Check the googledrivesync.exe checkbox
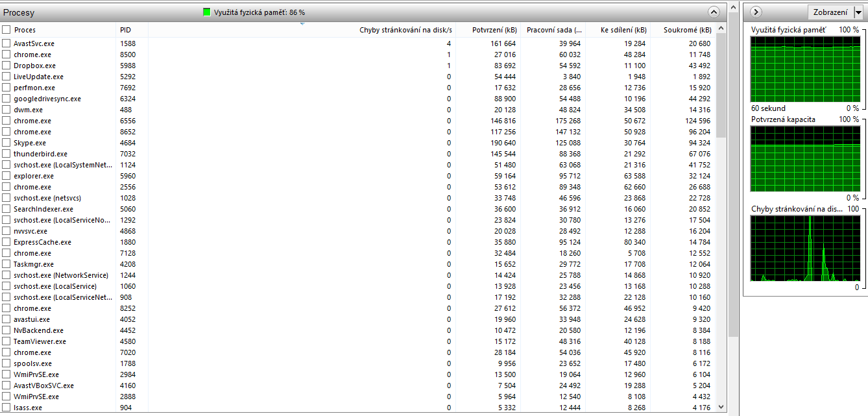The height and width of the screenshot is (416, 868). [6, 99]
